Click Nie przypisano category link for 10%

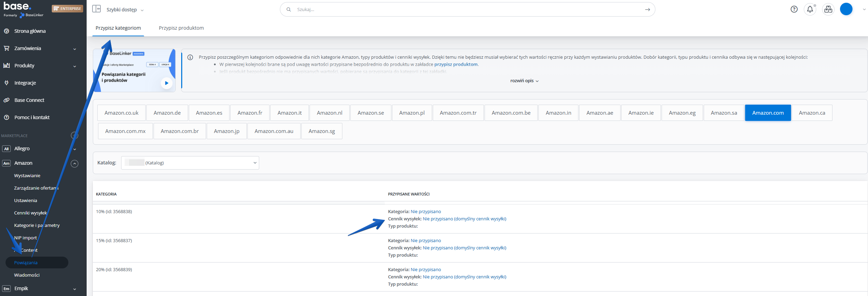(x=426, y=212)
